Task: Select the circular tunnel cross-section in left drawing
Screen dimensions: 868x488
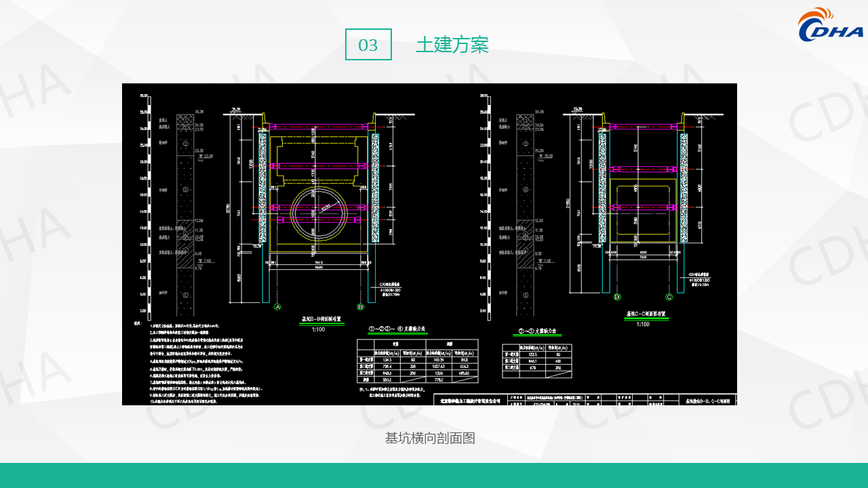Action: pyautogui.click(x=319, y=213)
